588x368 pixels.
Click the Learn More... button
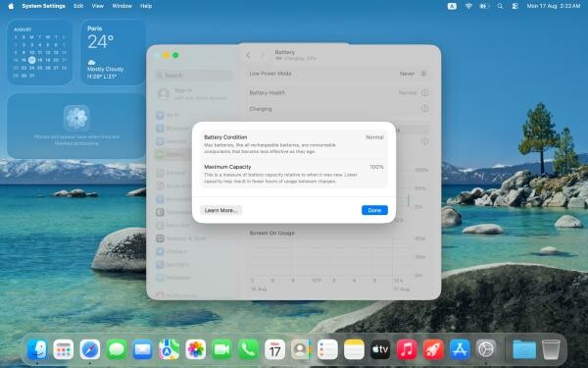[x=220, y=210]
